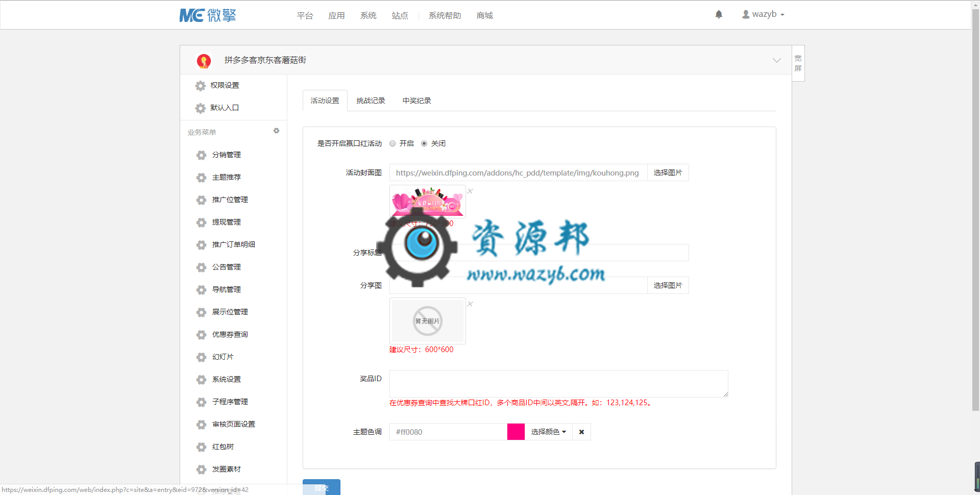Click the 拼多多客京东客蘑菇街 app icon

pos(204,61)
